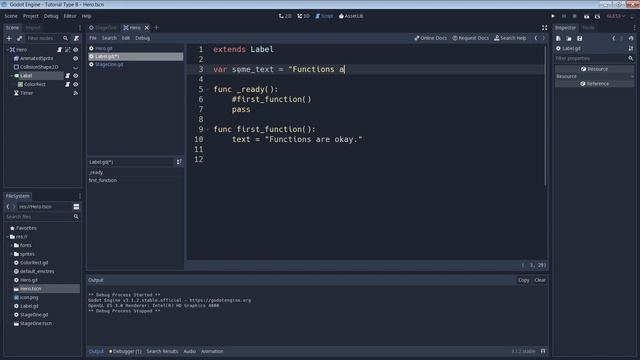This screenshot has height=360, width=640.
Task: Sort the method list alphabetically
Action: click(179, 162)
